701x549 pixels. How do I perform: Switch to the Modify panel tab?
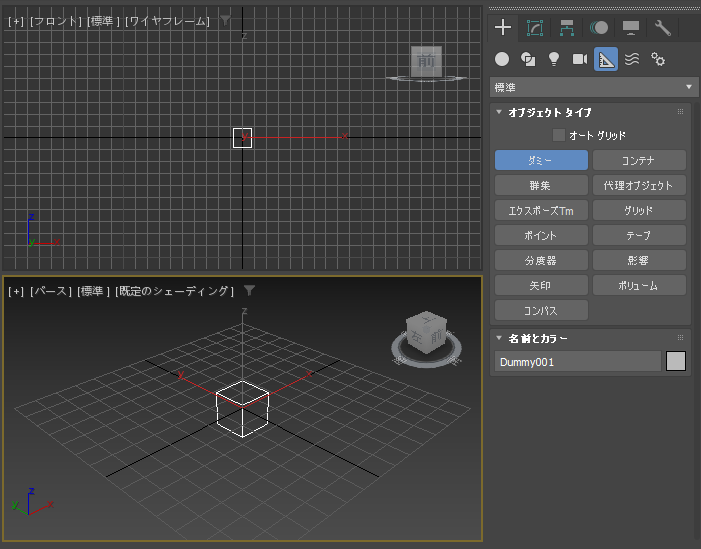pos(535,28)
